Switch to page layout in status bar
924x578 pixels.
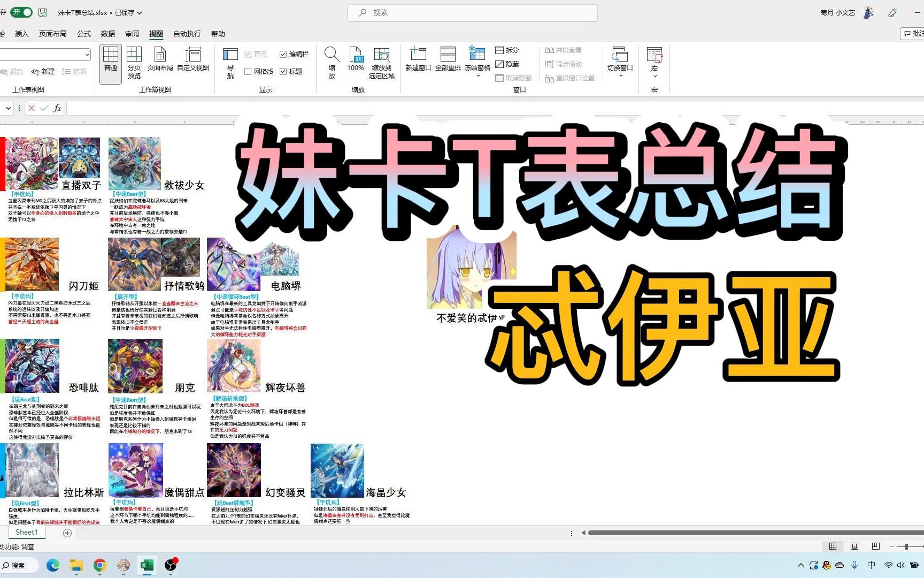pos(854,546)
